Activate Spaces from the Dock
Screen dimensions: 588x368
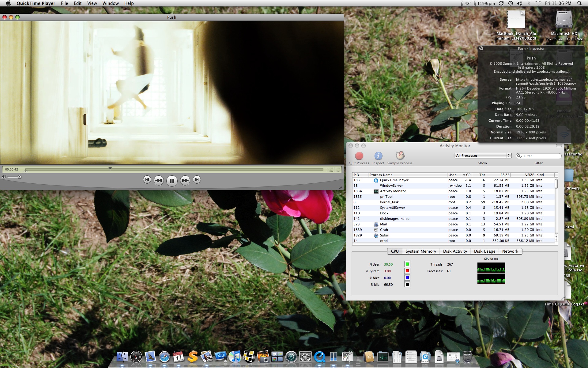[277, 357]
